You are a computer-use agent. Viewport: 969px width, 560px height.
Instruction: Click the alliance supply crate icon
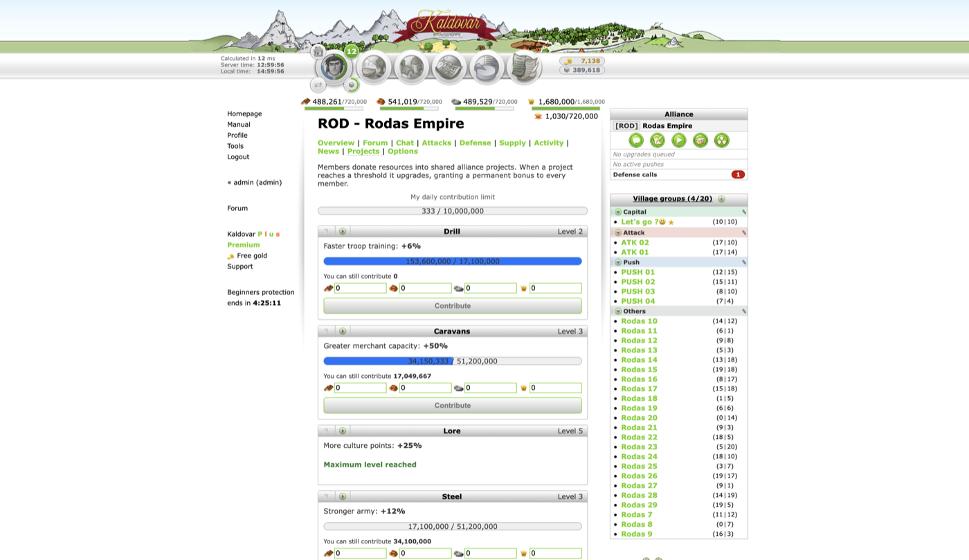[x=700, y=141]
